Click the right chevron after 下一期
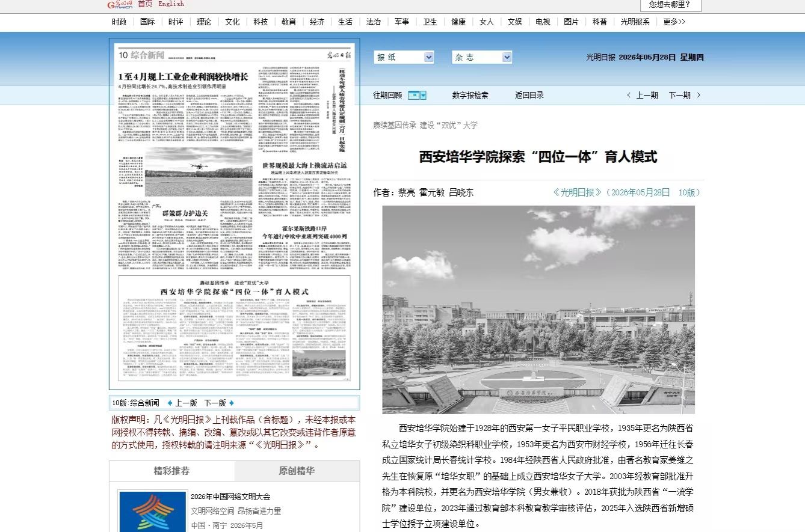 click(699, 95)
